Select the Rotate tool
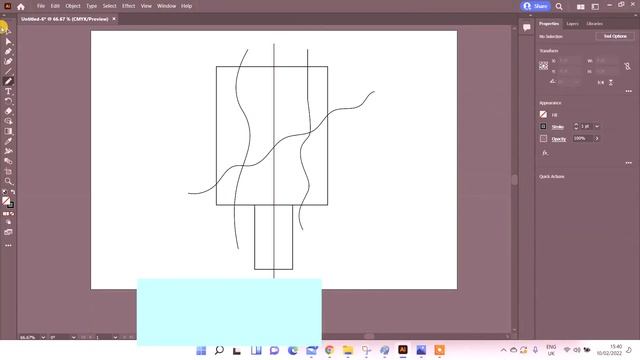Screen dimensions: 640x360 pyautogui.click(x=8, y=101)
